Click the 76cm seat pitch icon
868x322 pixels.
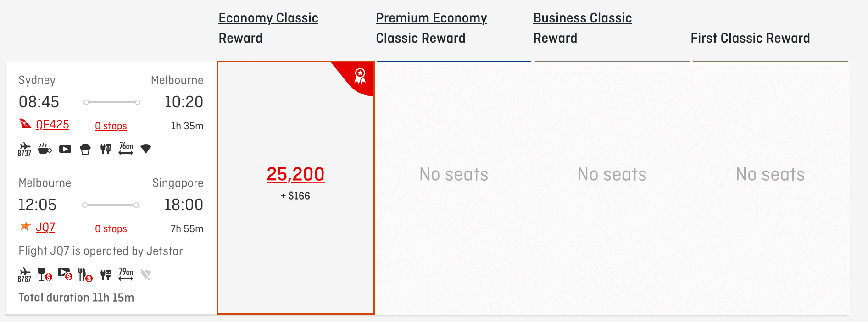pyautogui.click(x=126, y=149)
